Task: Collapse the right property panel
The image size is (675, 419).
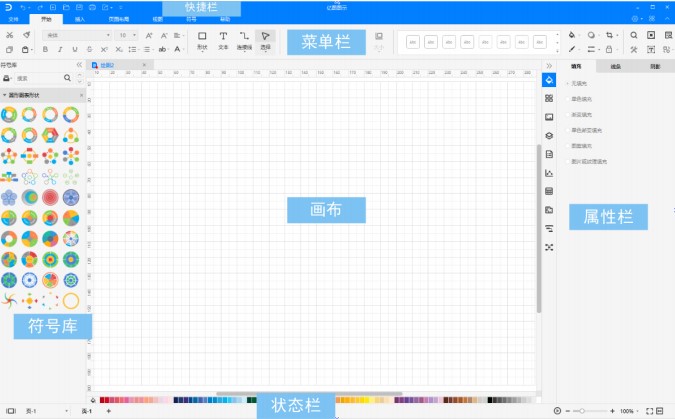Action: (549, 66)
